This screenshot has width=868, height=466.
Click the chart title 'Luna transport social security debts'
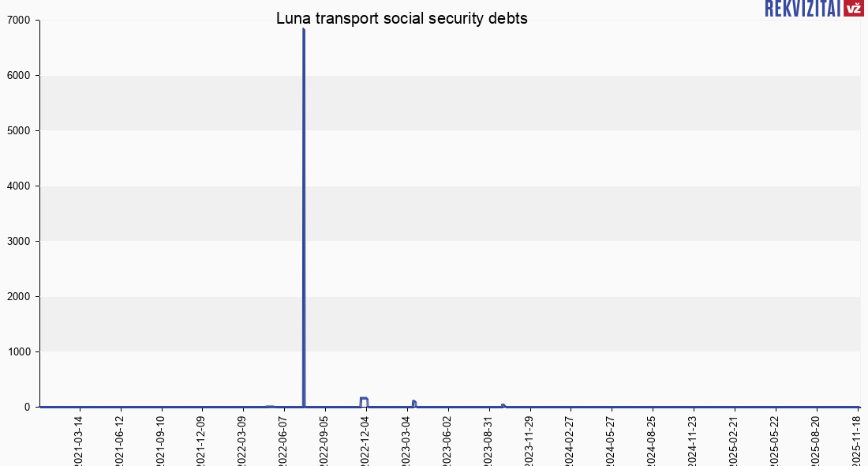click(402, 19)
